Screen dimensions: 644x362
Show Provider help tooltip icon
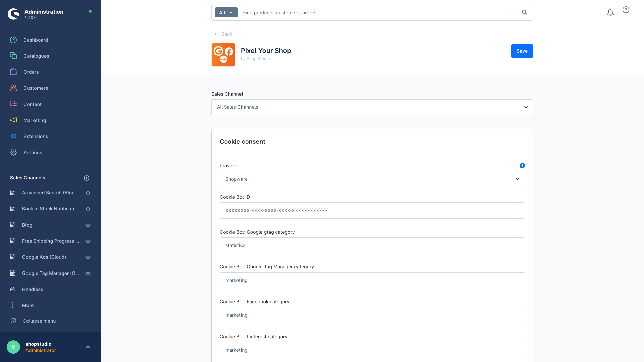coord(522,166)
